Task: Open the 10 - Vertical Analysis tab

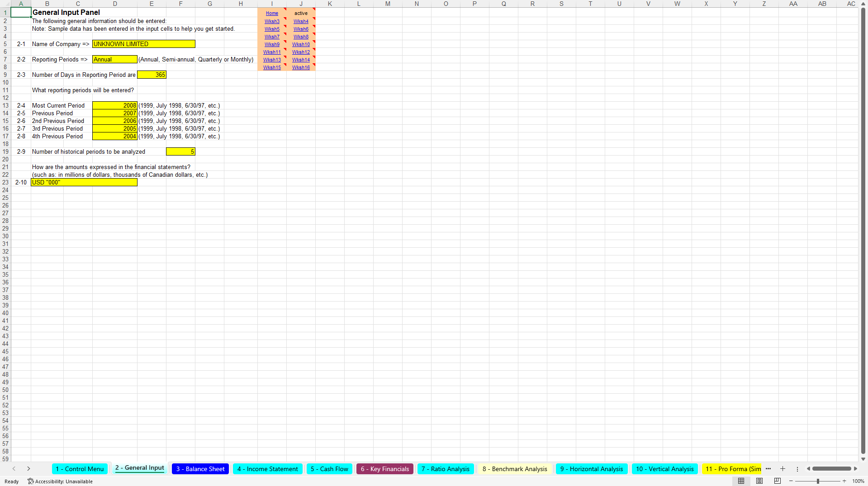Action: 665,469
